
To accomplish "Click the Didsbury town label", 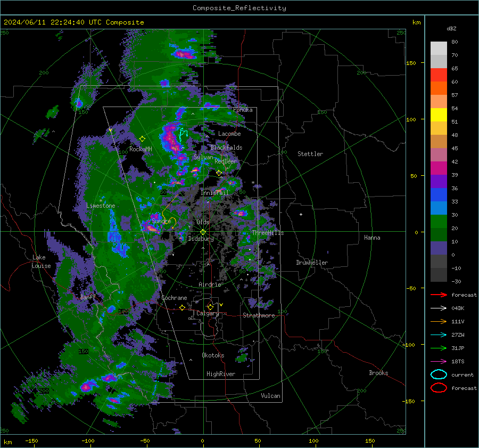I will coord(201,239).
